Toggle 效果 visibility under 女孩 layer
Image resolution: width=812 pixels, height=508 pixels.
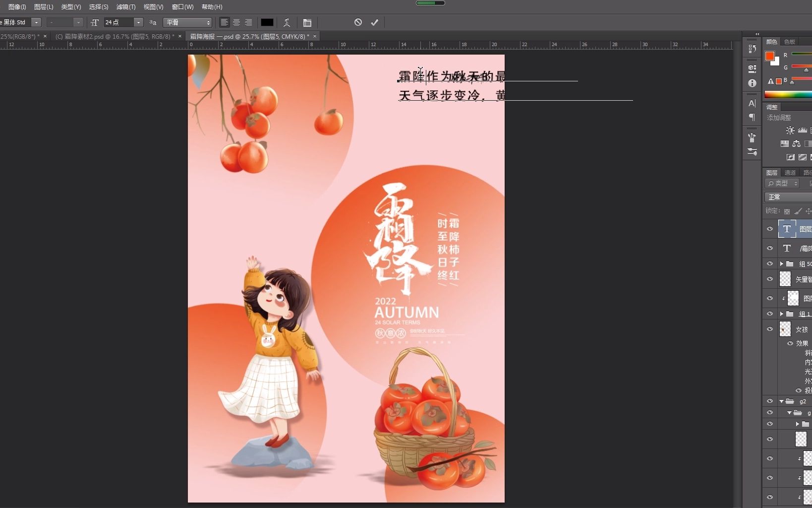click(x=790, y=343)
